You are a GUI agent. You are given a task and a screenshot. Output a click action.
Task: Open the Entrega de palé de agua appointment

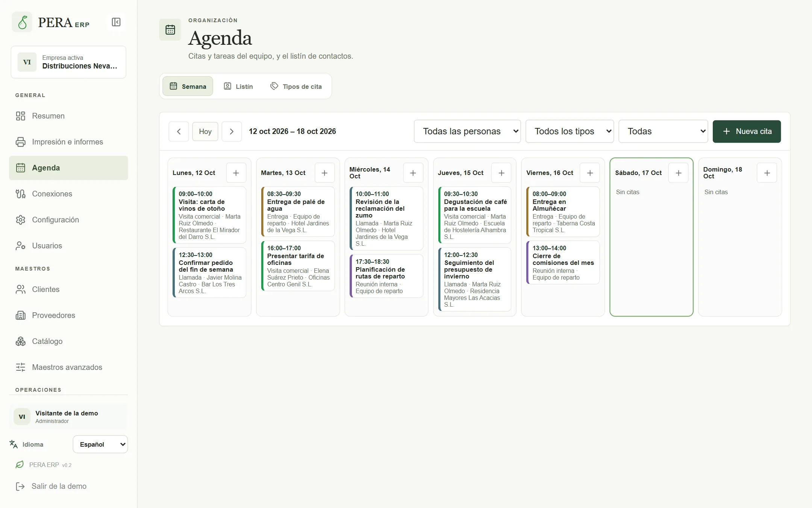pos(298,211)
